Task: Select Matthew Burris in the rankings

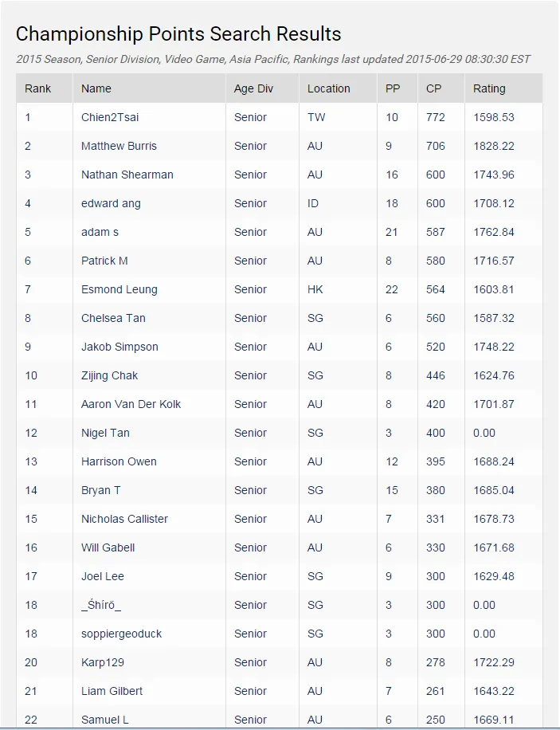Action: (x=119, y=146)
